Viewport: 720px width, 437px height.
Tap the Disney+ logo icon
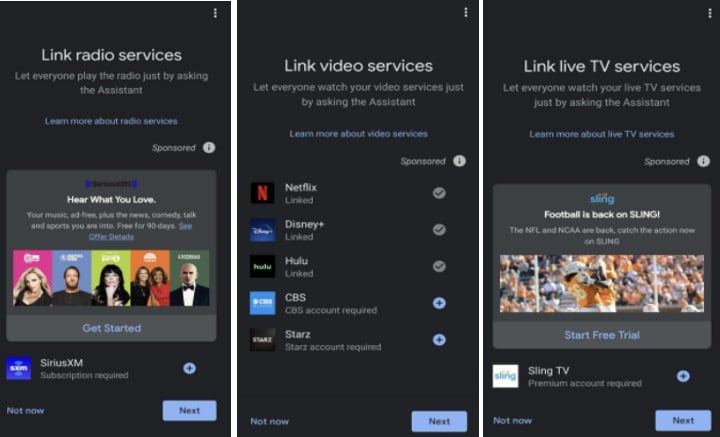(263, 230)
